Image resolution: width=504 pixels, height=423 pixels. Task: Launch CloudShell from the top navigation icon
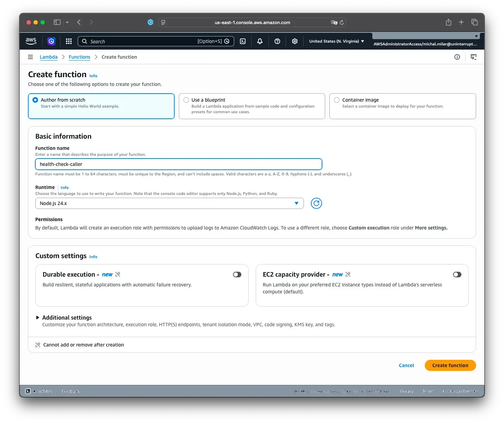(x=243, y=41)
